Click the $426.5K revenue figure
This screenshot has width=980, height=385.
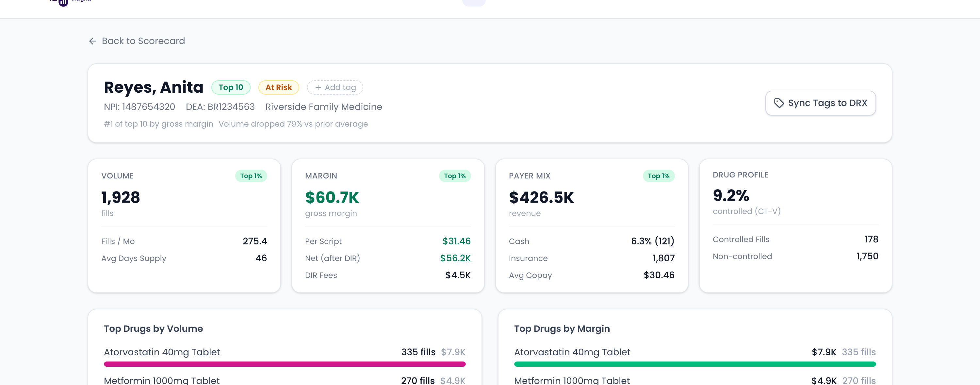pyautogui.click(x=541, y=197)
